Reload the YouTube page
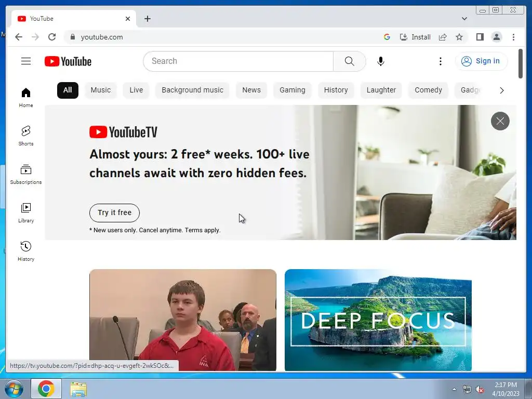 click(x=52, y=37)
